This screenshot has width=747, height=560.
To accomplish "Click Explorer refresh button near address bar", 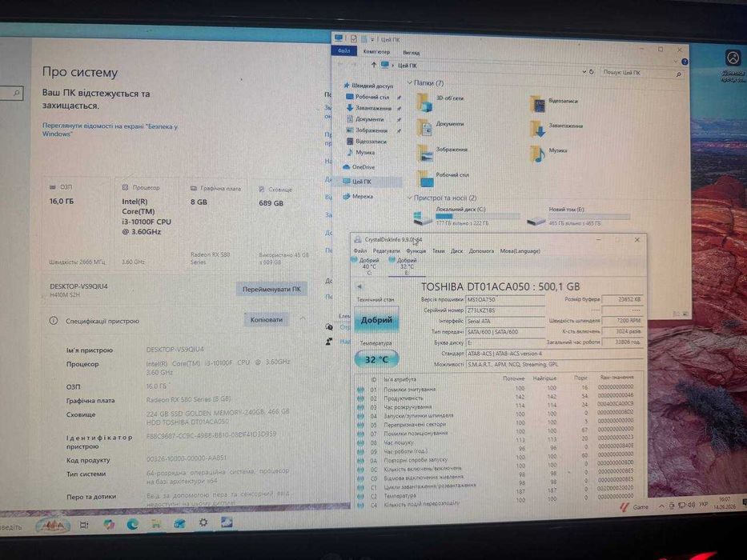I will point(591,72).
